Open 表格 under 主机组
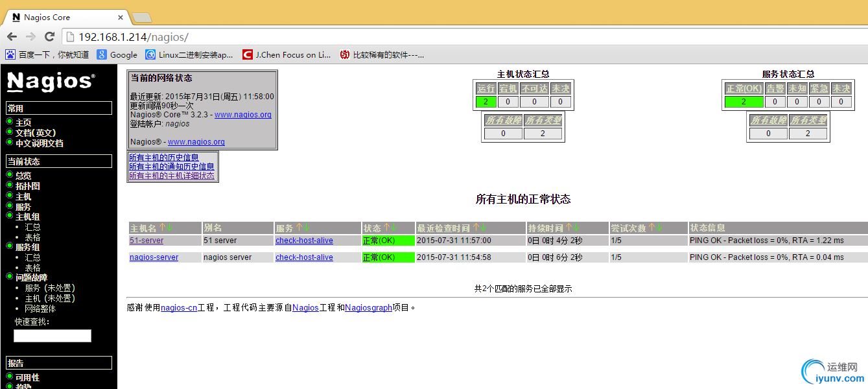 click(x=32, y=237)
